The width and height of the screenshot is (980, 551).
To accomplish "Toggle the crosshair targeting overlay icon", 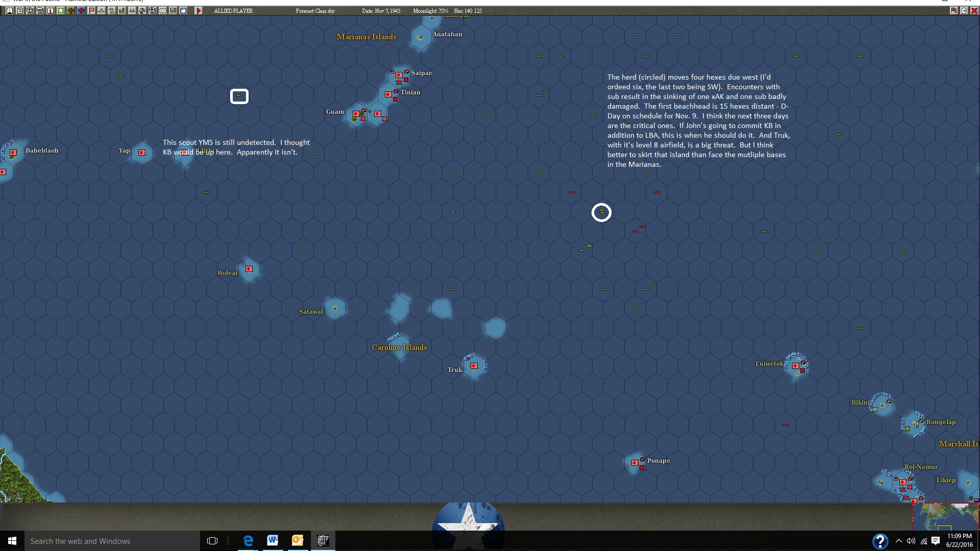I will click(x=153, y=11).
